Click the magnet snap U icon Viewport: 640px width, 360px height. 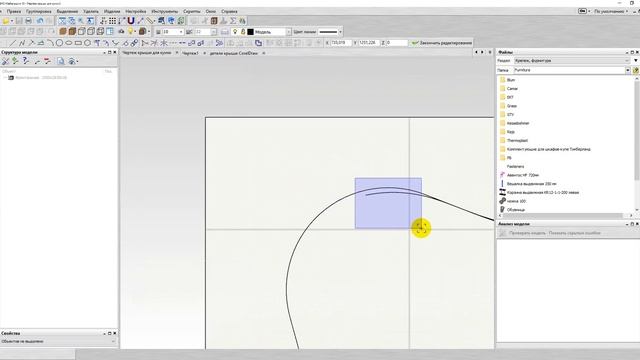[131, 21]
